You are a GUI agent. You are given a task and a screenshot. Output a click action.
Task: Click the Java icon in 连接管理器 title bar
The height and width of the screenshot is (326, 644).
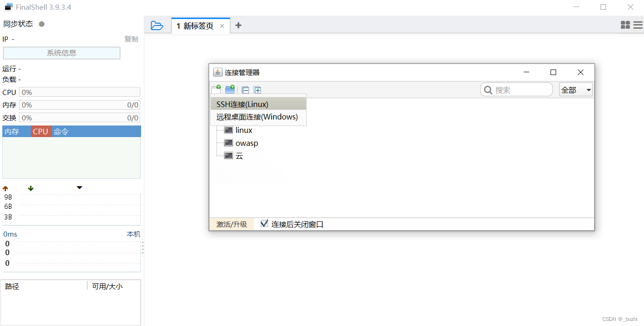pos(217,72)
